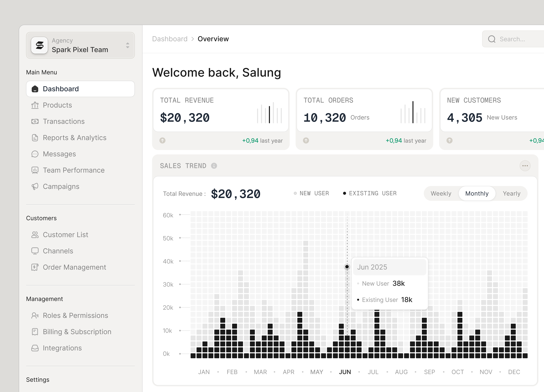
Task: Open Billing & Subscription settings
Action: pos(77,332)
